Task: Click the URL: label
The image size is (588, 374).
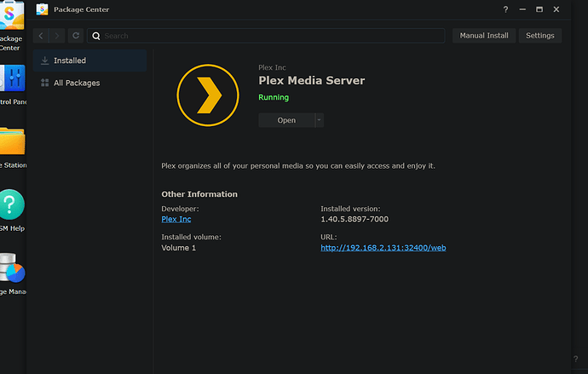Action: coord(328,237)
